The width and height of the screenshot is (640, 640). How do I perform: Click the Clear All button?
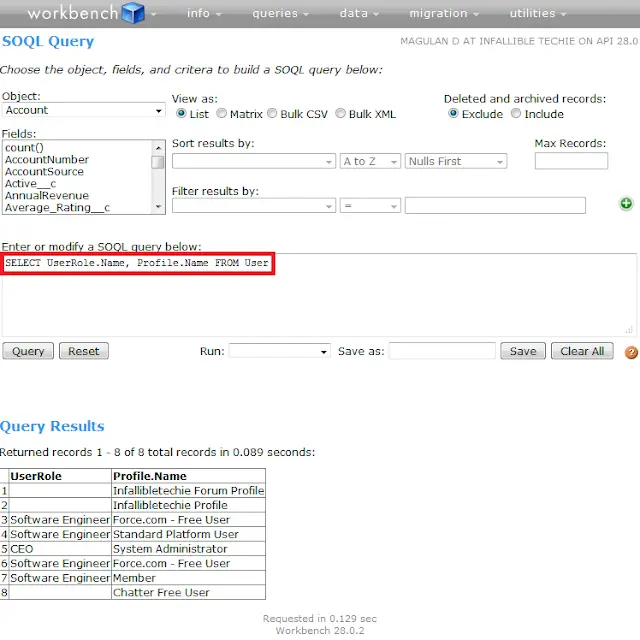(582, 351)
